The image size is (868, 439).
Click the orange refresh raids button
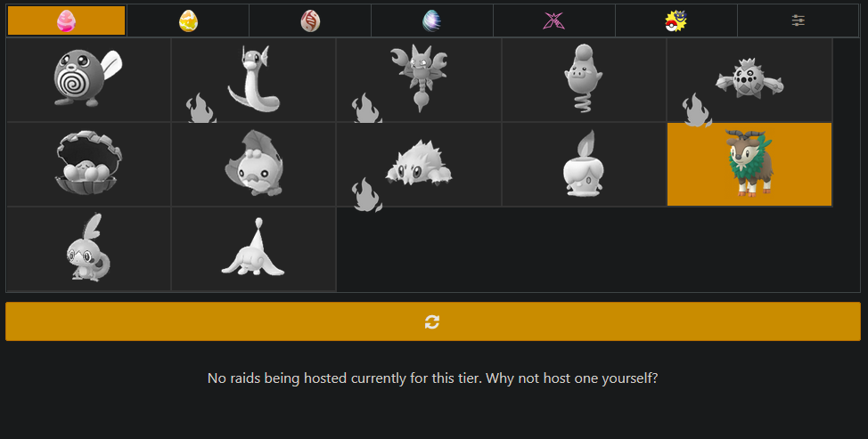coord(433,321)
